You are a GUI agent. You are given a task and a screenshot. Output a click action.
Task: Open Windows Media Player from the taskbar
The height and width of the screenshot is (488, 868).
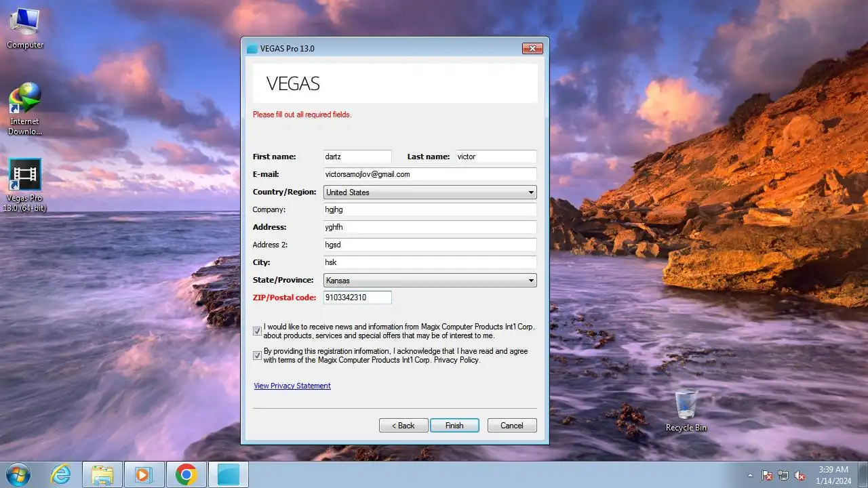pos(144,474)
